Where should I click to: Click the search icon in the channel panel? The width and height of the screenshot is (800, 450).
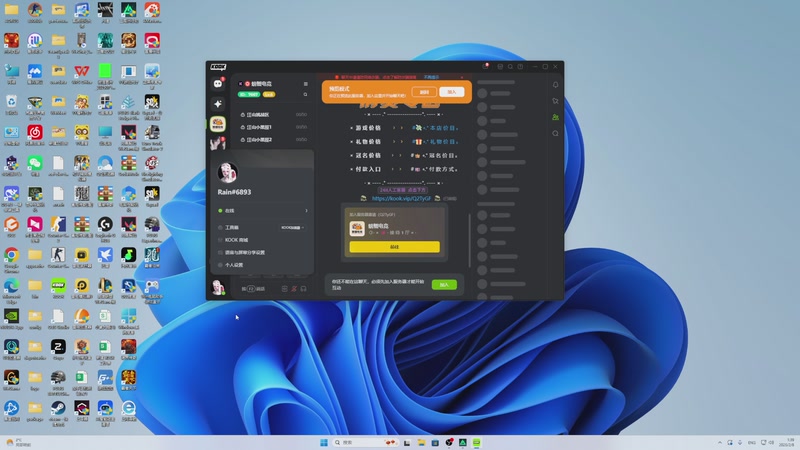306,94
